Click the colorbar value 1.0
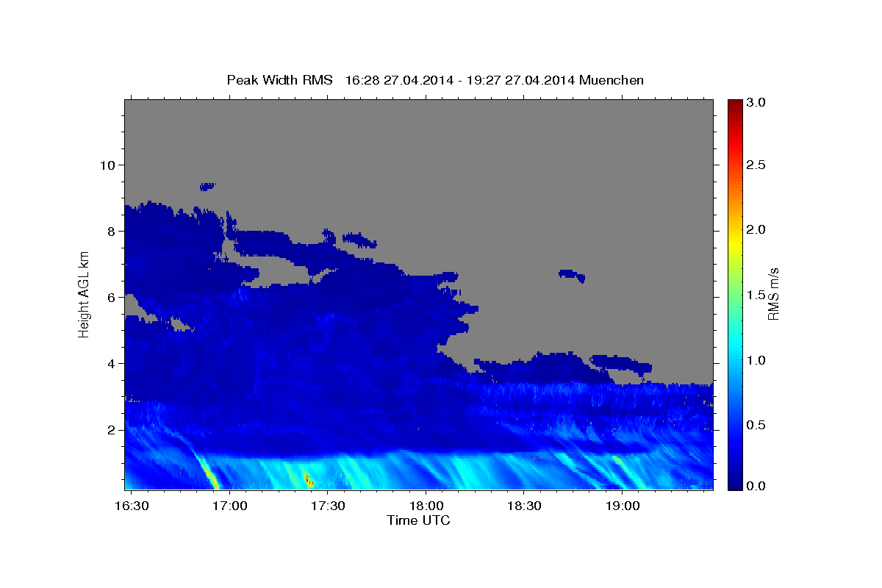This screenshot has width=882, height=588. click(755, 360)
